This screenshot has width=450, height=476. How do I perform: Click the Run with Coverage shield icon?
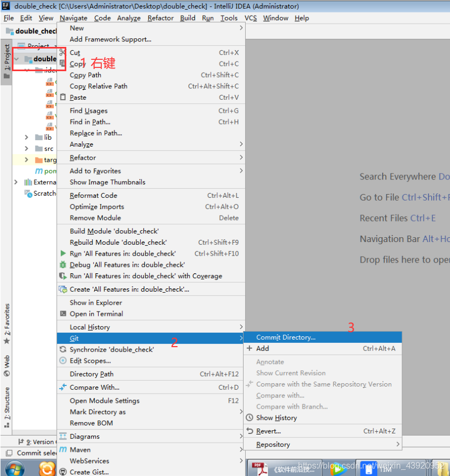point(63,275)
